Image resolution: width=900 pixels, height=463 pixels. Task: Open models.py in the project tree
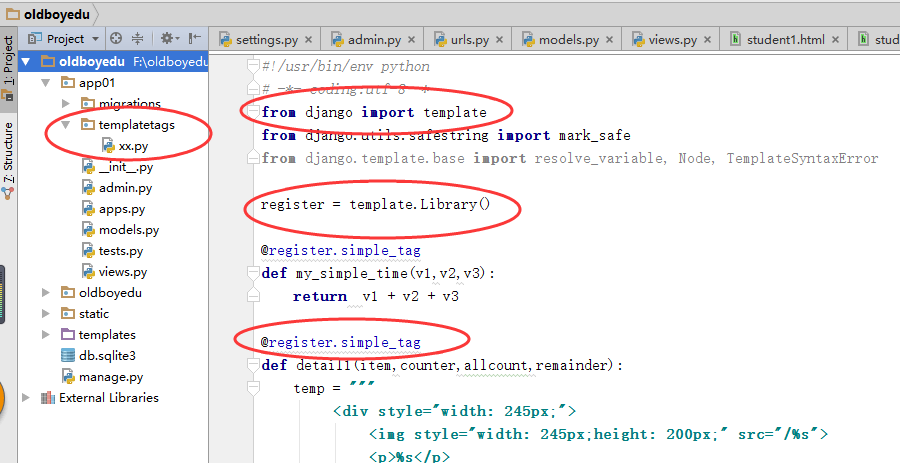(x=129, y=229)
